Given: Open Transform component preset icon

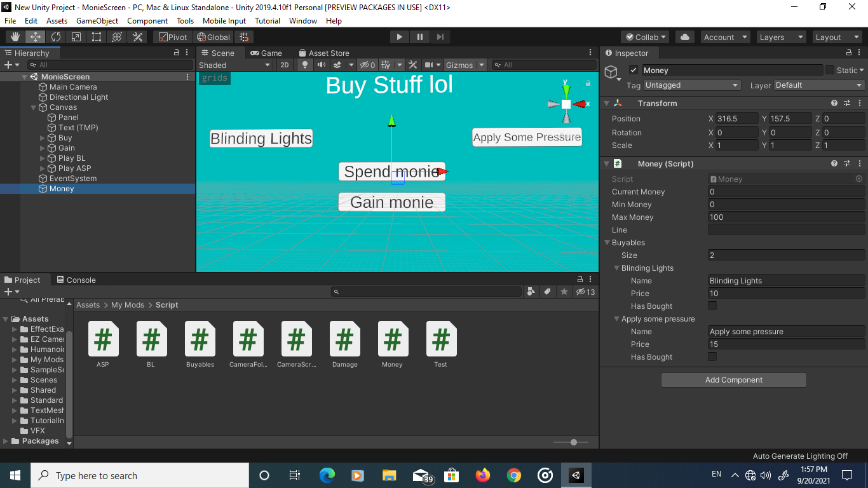Looking at the screenshot, I should coord(847,103).
